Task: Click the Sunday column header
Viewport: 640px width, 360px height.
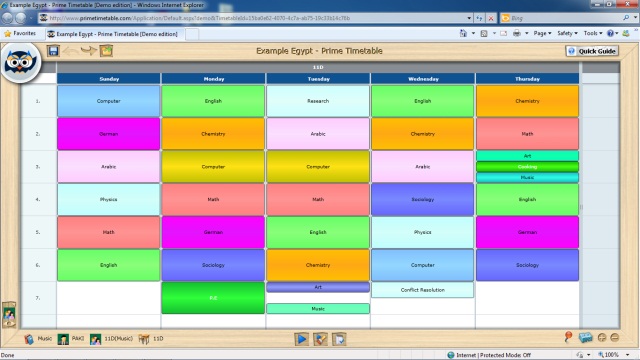Action: [109, 79]
